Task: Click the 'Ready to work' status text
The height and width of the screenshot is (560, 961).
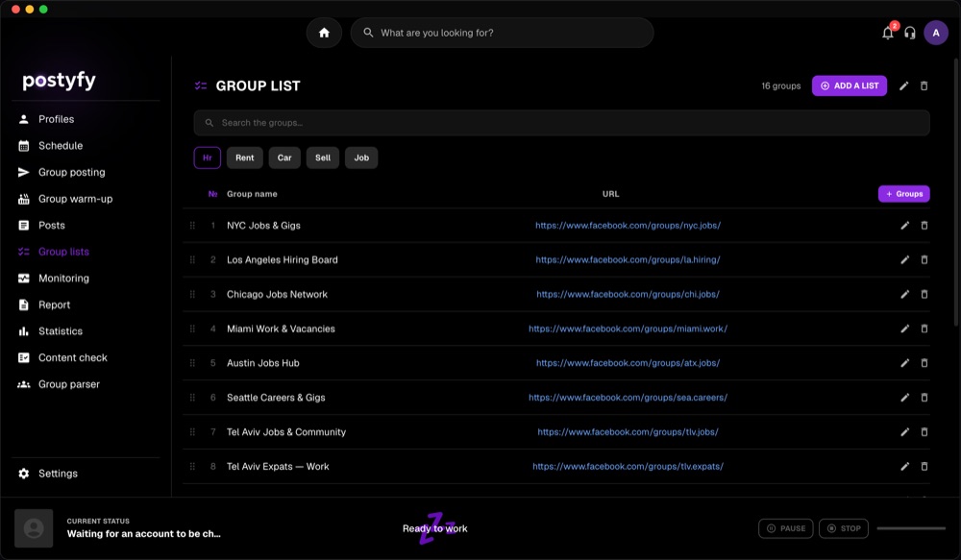Action: pos(435,528)
